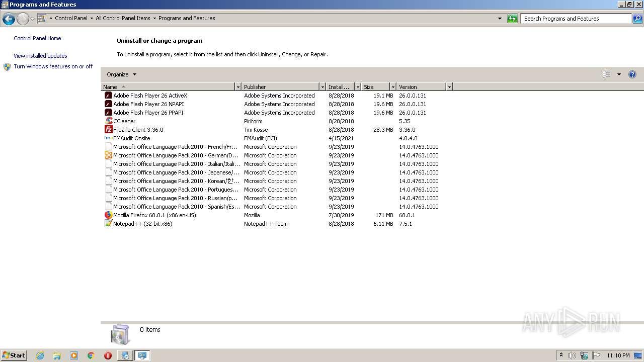Click the Office Language Pack French icon

(108, 147)
